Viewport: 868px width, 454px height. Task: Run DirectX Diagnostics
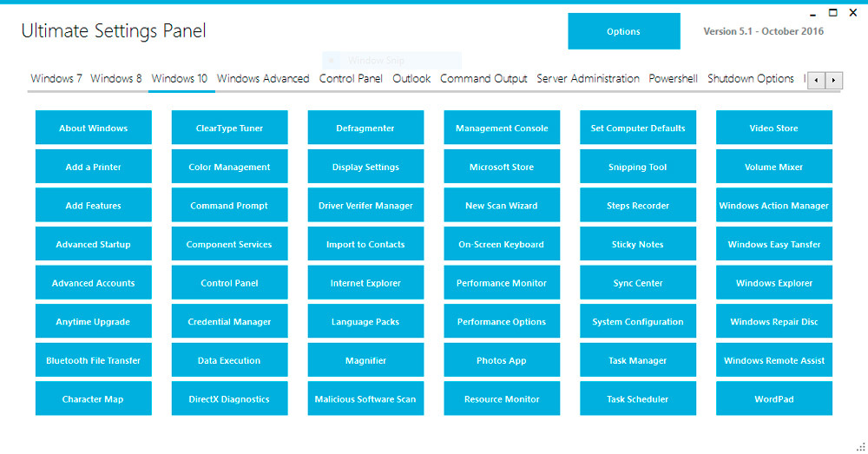point(229,399)
